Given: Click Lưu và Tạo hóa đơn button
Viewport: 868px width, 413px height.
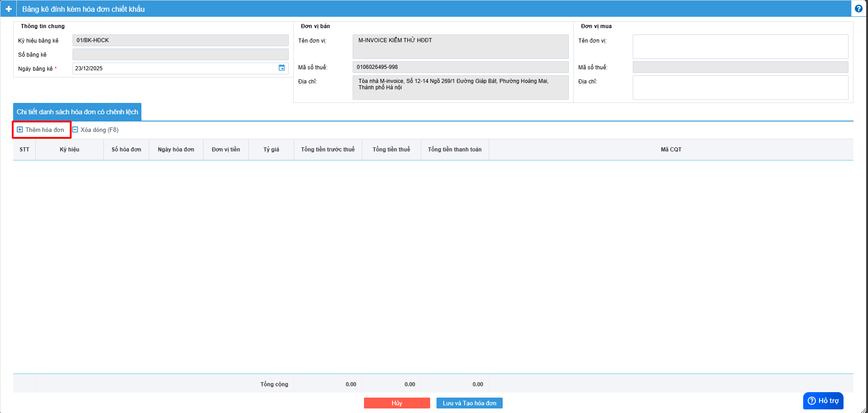Looking at the screenshot, I should pos(469,403).
